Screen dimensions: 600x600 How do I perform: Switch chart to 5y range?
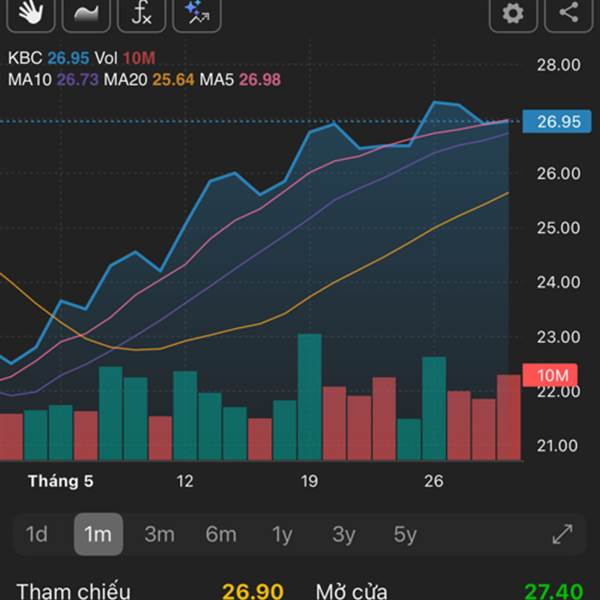click(405, 534)
